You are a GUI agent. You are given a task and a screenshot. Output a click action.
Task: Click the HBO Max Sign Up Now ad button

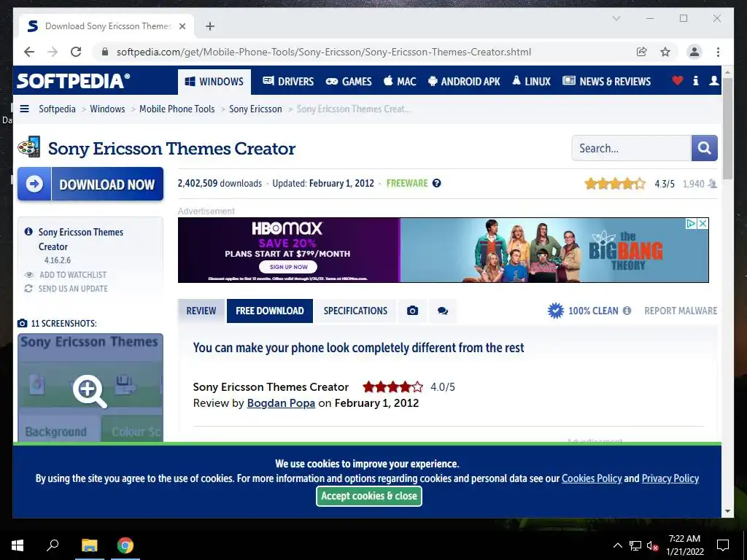point(288,267)
